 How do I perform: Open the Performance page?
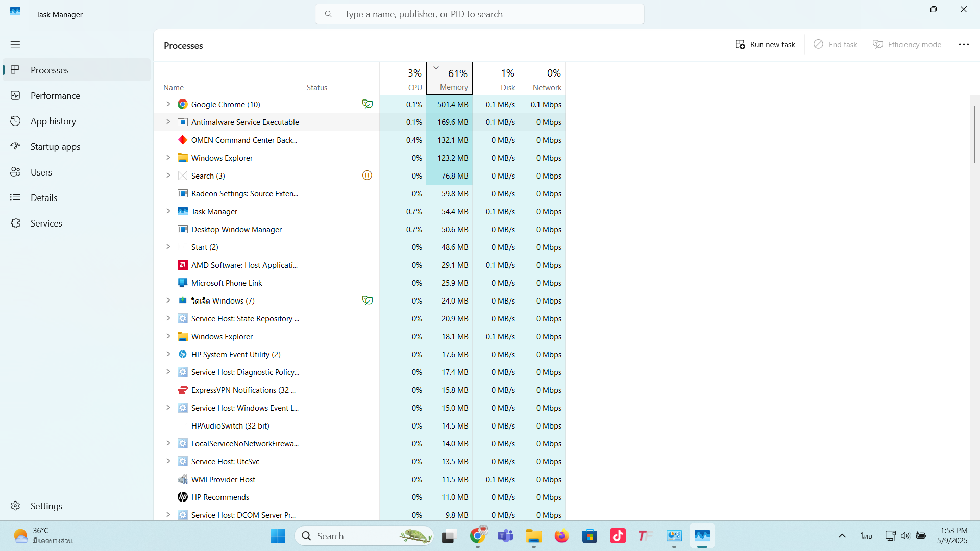coord(77,95)
